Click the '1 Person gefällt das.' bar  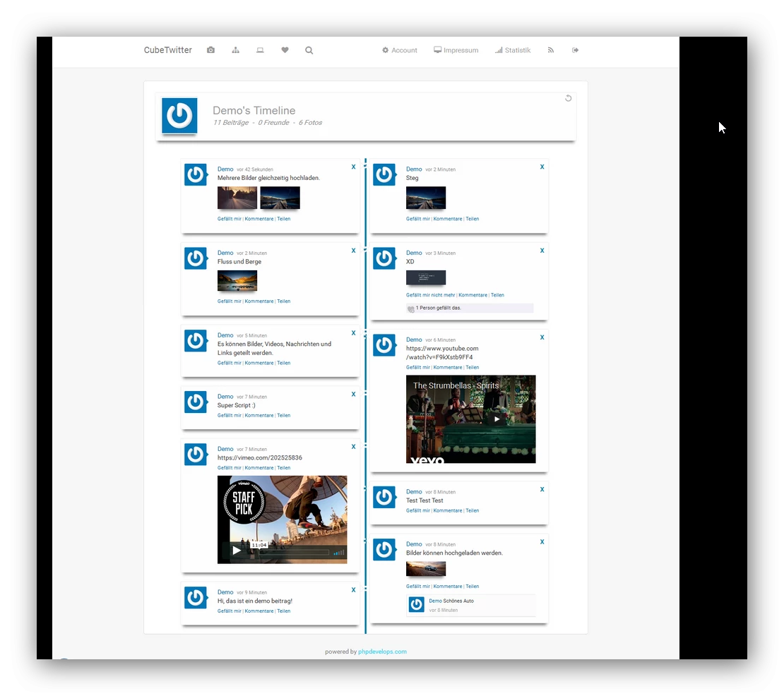tap(470, 308)
